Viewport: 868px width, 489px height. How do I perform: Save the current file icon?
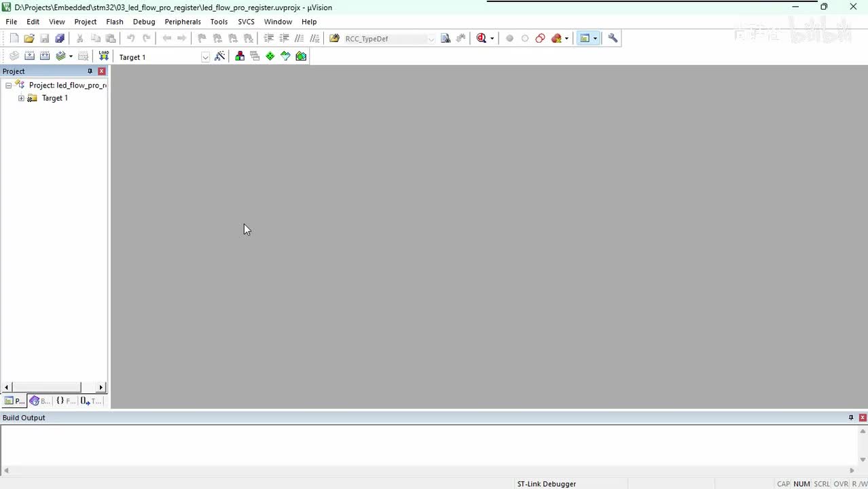click(44, 39)
